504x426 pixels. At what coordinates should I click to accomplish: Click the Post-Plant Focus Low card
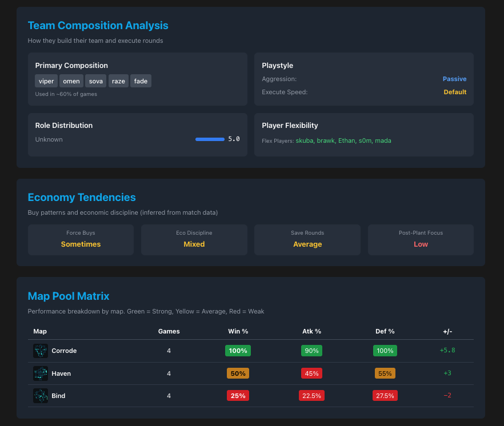(x=421, y=240)
